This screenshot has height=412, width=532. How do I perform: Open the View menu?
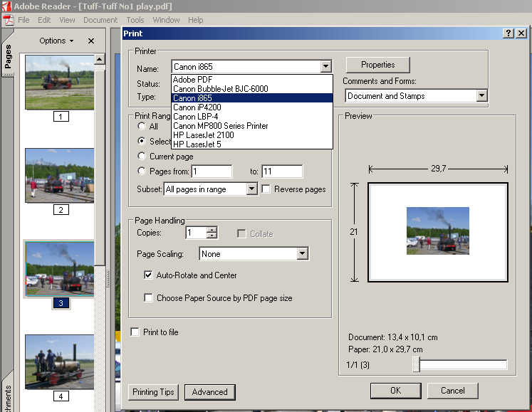tap(67, 20)
